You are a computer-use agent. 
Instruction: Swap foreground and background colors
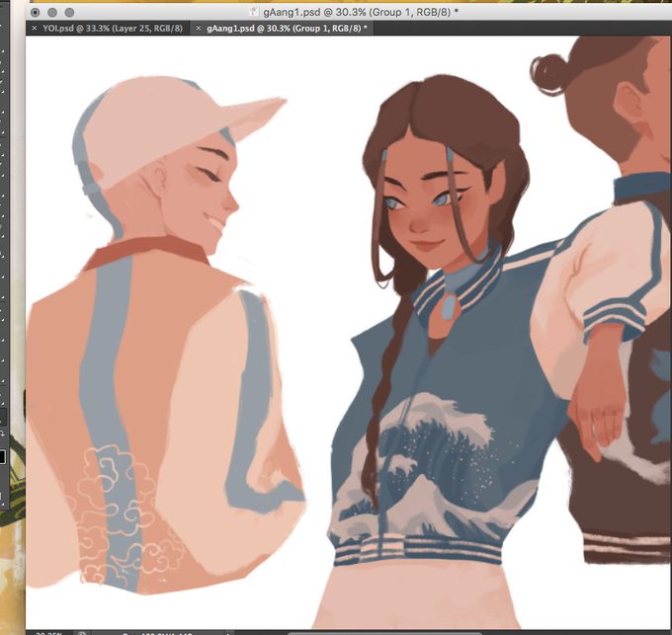pyautogui.click(x=3, y=434)
